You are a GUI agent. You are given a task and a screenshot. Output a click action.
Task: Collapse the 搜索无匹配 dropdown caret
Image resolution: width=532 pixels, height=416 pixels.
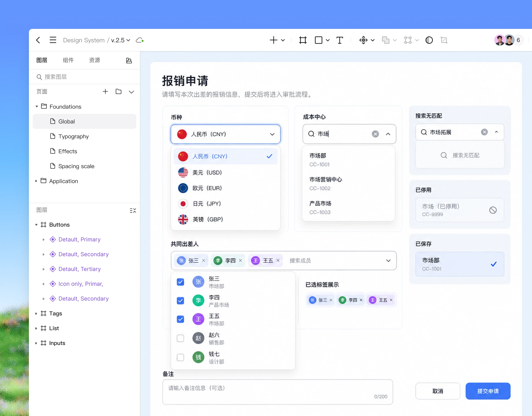(496, 132)
